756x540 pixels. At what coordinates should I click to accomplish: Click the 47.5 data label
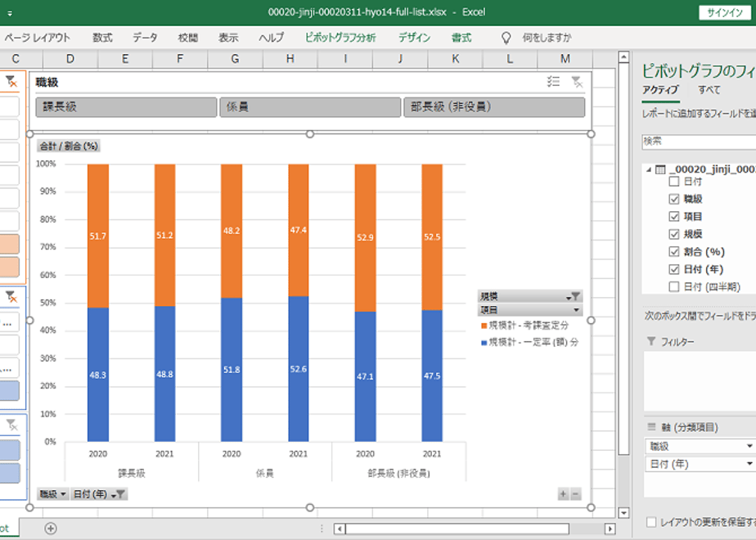click(432, 376)
